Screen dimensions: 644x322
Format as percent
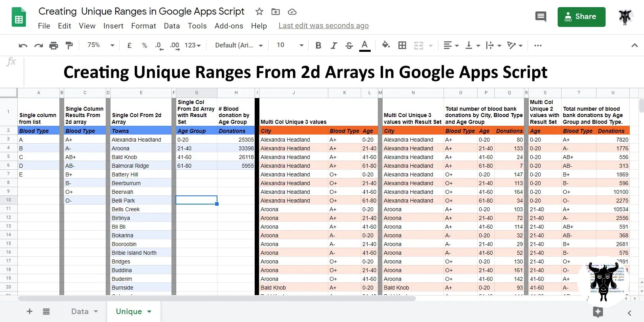point(145,45)
